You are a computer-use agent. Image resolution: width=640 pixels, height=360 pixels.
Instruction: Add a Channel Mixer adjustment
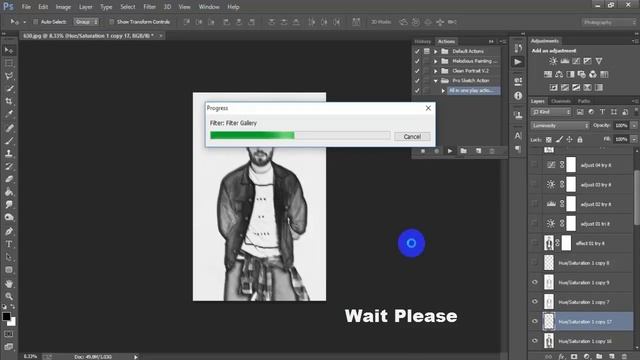tap(593, 74)
